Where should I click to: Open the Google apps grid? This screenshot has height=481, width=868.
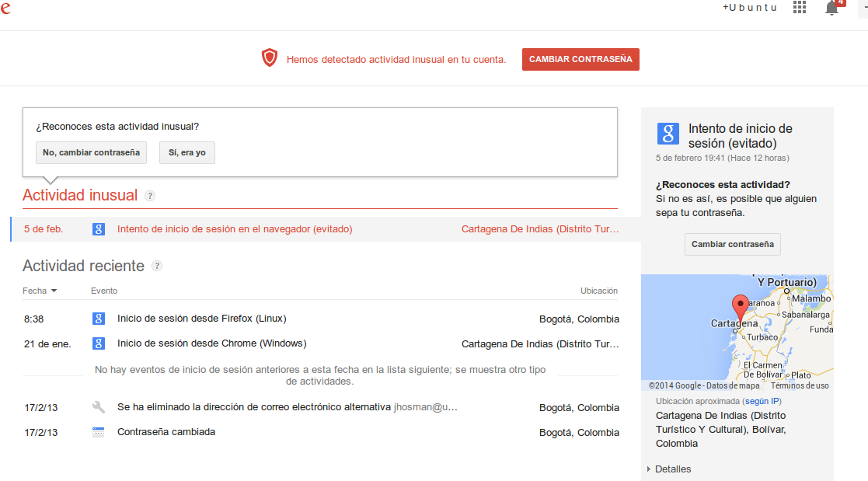point(800,8)
